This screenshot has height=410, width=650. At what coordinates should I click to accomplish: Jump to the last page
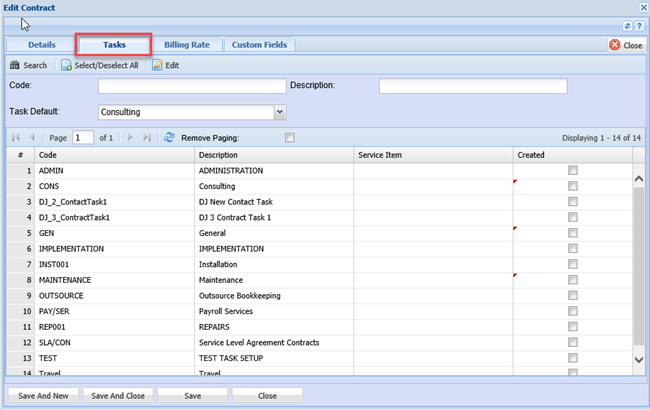pyautogui.click(x=148, y=137)
